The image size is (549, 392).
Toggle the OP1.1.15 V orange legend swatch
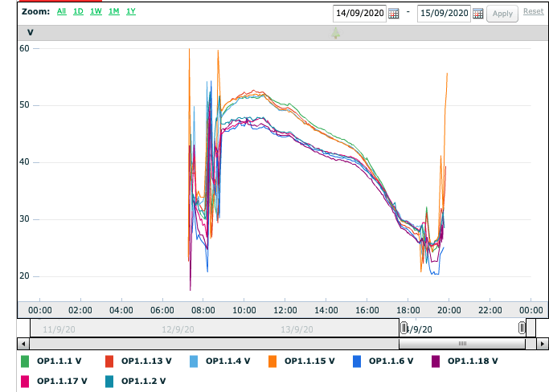coord(272,361)
